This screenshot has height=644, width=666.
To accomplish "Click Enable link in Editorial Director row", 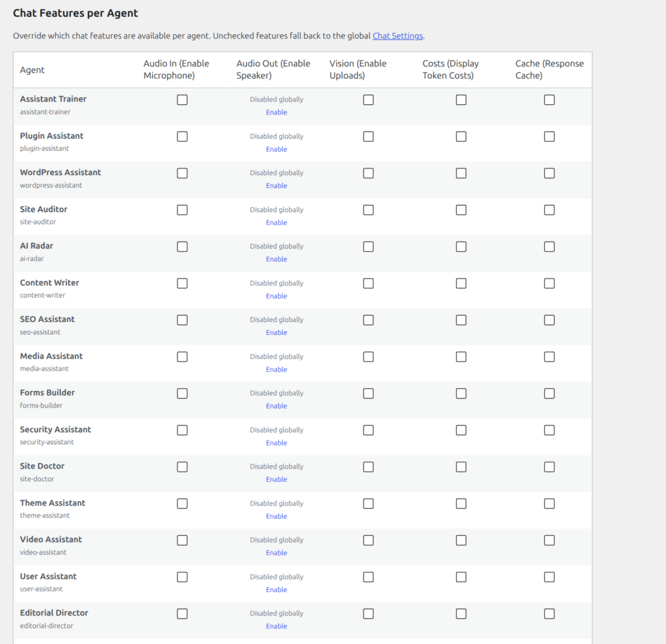I will [x=276, y=626].
